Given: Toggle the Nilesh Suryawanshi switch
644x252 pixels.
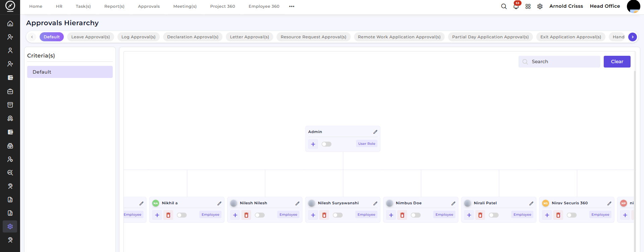Looking at the screenshot, I should [x=338, y=215].
